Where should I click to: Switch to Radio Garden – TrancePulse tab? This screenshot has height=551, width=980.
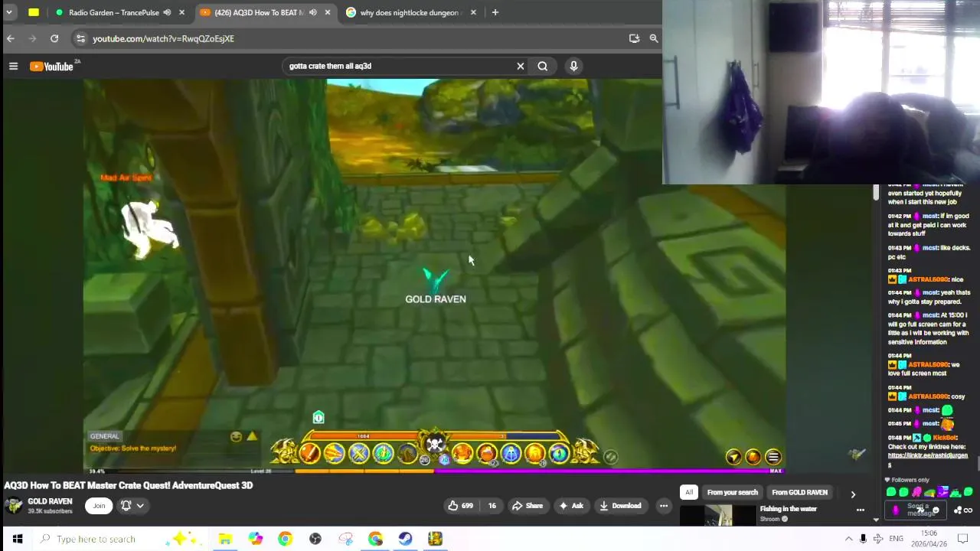113,12
